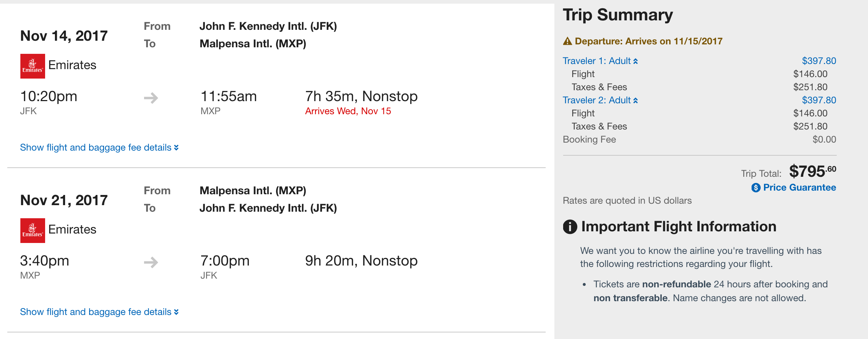
Task: Click the Nov 14, 2017 departure date heading
Action: 64,36
